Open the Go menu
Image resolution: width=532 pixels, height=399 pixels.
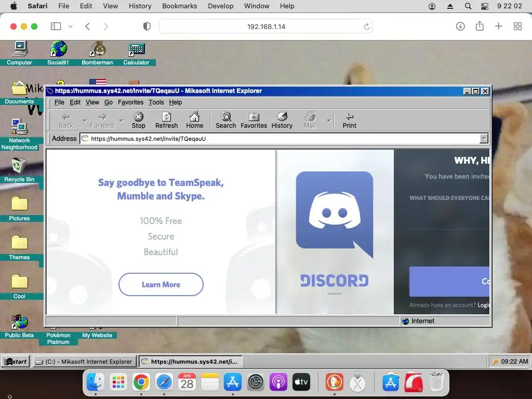click(108, 102)
